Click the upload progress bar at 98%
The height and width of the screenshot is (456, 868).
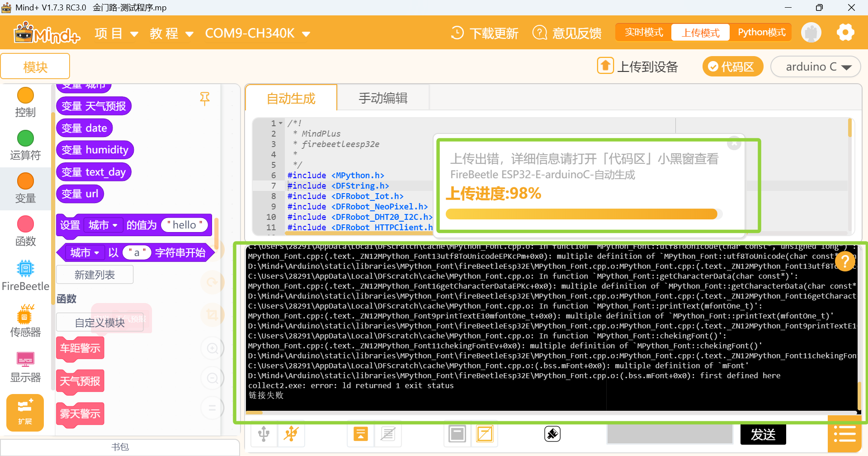(584, 214)
